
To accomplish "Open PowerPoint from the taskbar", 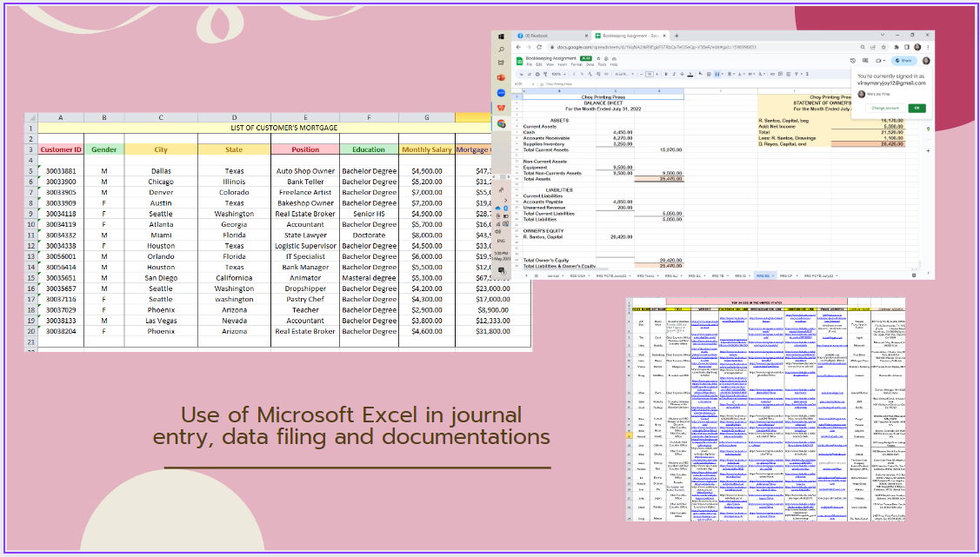I will 501,77.
